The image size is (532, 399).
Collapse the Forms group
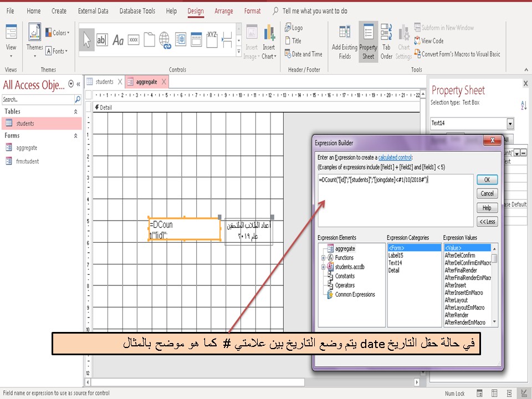pos(76,135)
